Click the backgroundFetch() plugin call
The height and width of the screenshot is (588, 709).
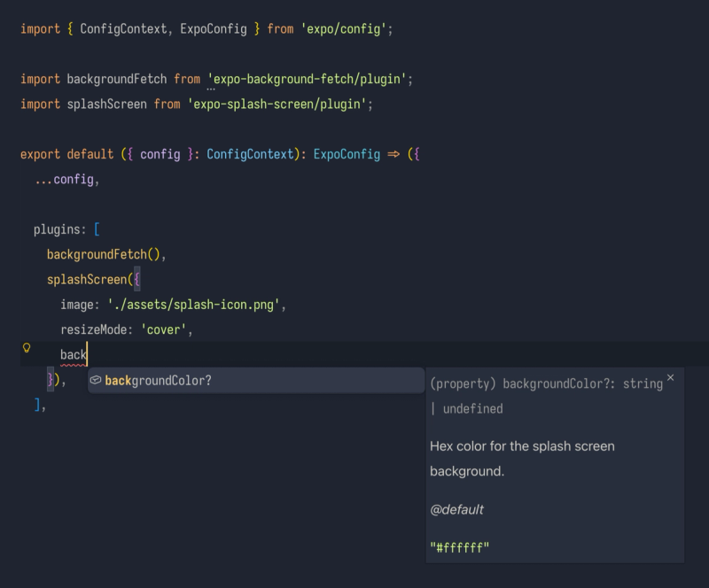(104, 254)
